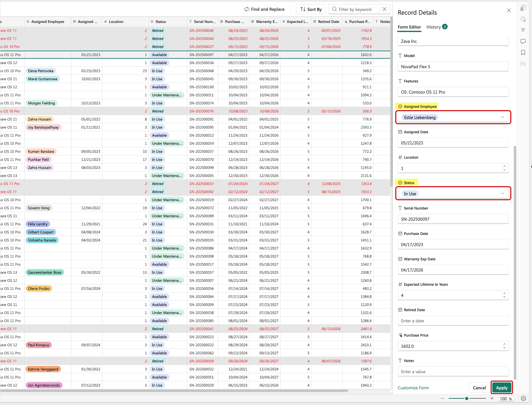Click the zoom in plus icon

492,398
